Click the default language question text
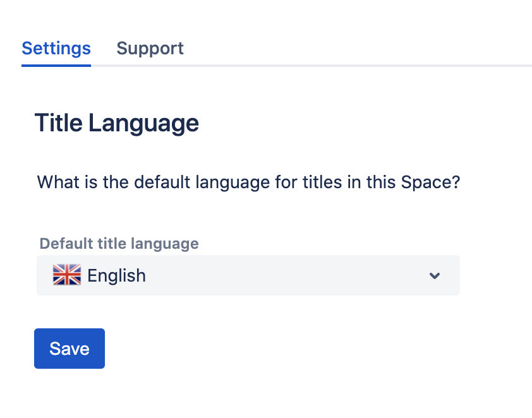This screenshot has height=418, width=532. tap(248, 182)
